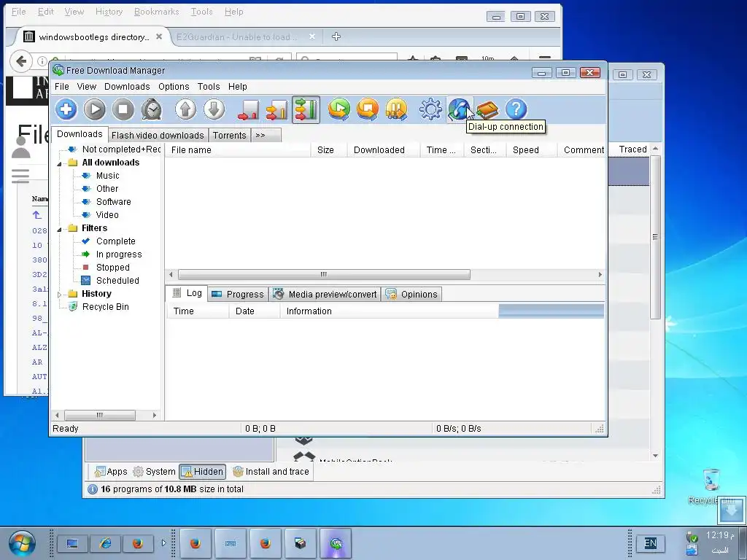Click the green start-all downloads icon
747x560 pixels.
[339, 109]
